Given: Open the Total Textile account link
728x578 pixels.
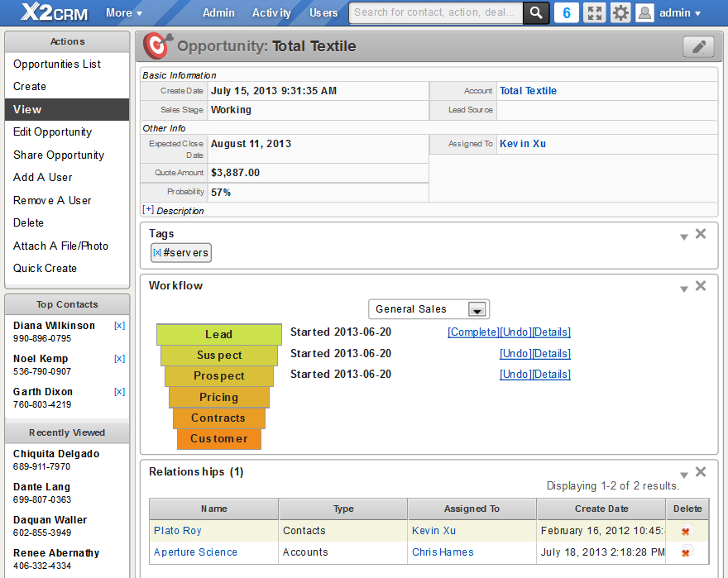Looking at the screenshot, I should 528,91.
